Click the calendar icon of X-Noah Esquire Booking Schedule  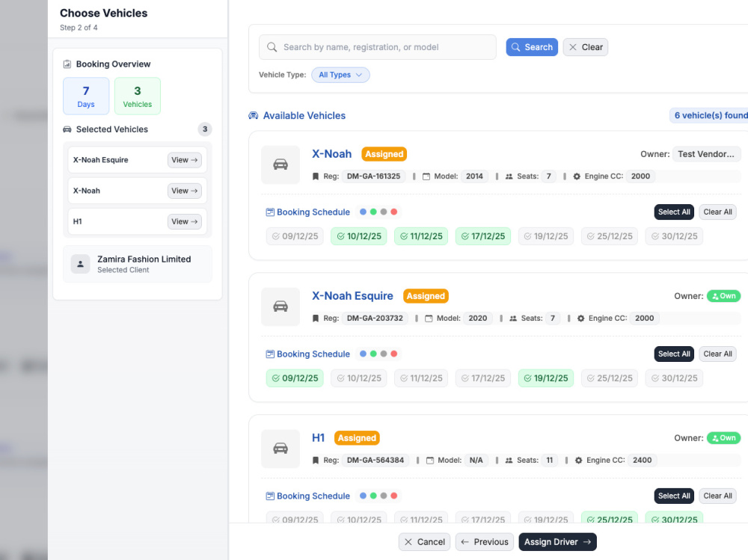270,354
